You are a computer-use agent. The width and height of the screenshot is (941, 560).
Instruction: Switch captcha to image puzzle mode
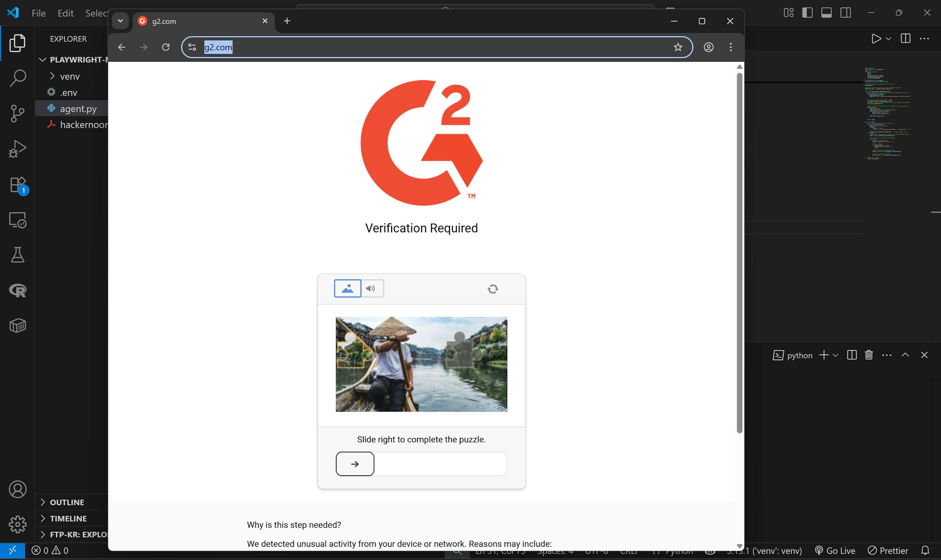[347, 288]
